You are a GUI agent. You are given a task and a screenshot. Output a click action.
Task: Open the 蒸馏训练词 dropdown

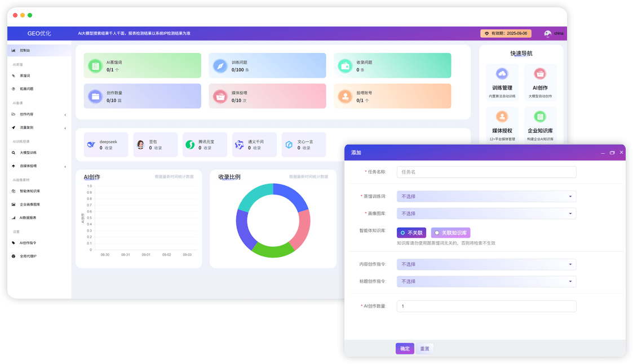pyautogui.click(x=486, y=197)
